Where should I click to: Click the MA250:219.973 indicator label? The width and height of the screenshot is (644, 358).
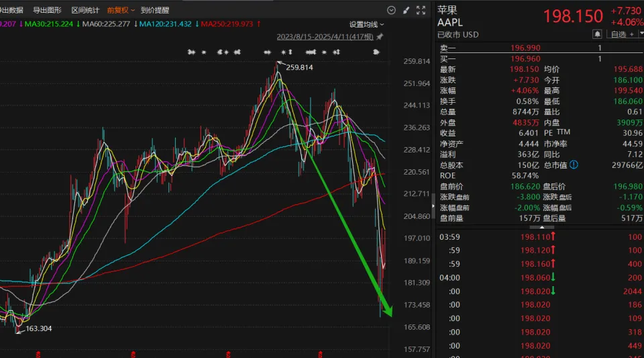coord(227,24)
